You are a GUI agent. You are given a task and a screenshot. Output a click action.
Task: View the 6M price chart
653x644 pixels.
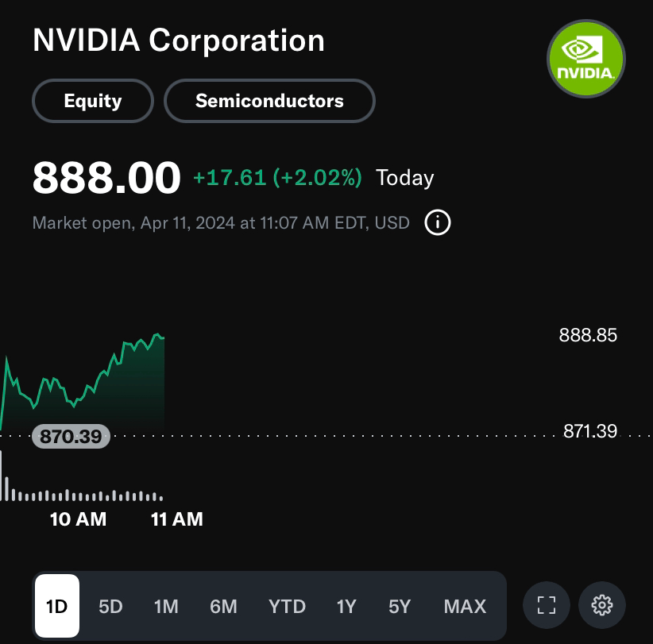(x=223, y=606)
